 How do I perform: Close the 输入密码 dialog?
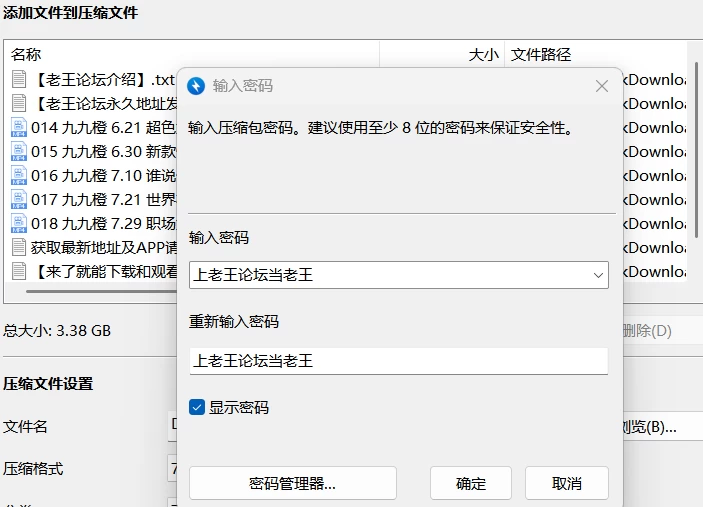(602, 86)
